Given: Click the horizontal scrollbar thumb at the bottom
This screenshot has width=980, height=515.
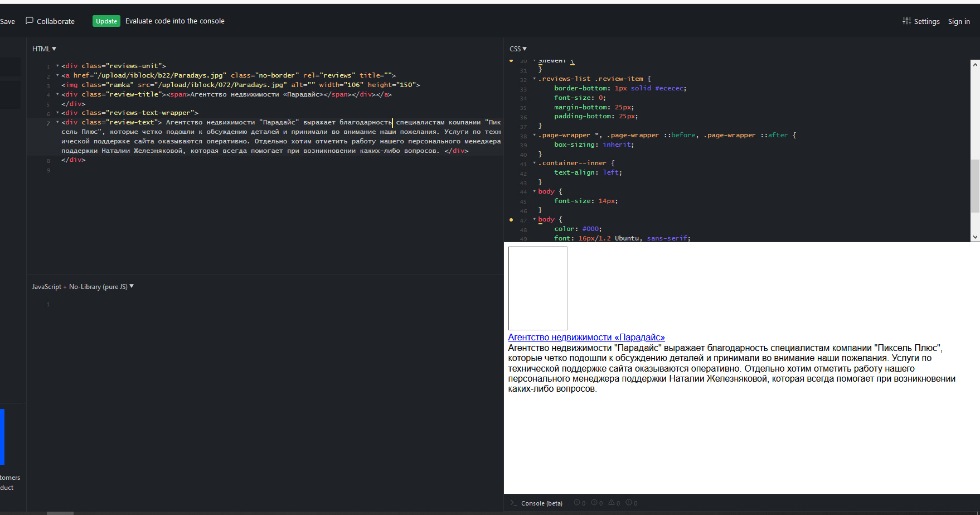Looking at the screenshot, I should click(60, 513).
